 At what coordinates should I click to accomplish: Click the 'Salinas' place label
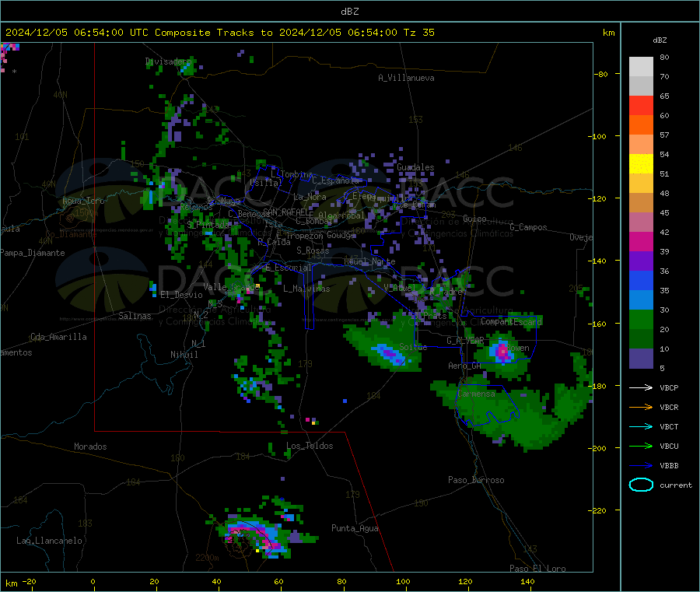[x=135, y=316]
